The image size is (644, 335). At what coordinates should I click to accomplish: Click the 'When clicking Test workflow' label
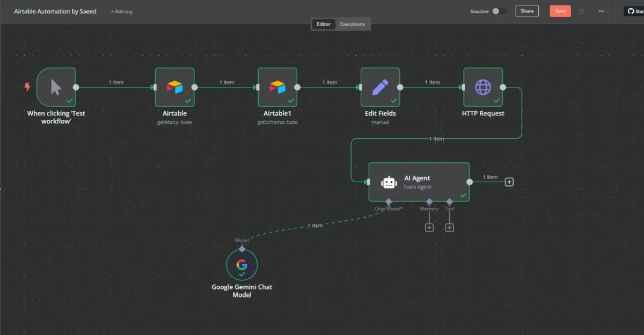(56, 117)
